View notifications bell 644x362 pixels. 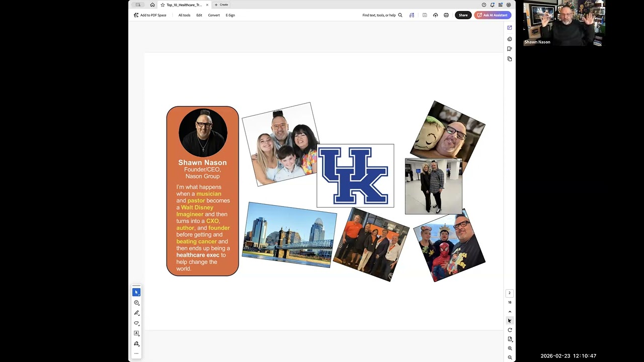[492, 5]
